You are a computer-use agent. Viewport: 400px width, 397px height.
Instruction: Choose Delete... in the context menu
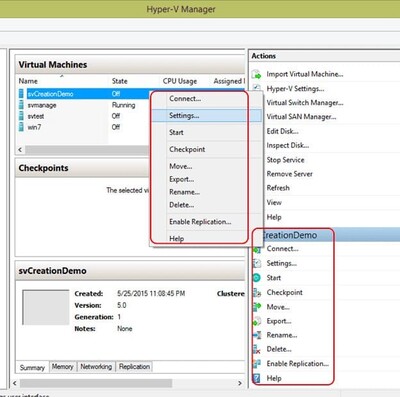click(181, 205)
